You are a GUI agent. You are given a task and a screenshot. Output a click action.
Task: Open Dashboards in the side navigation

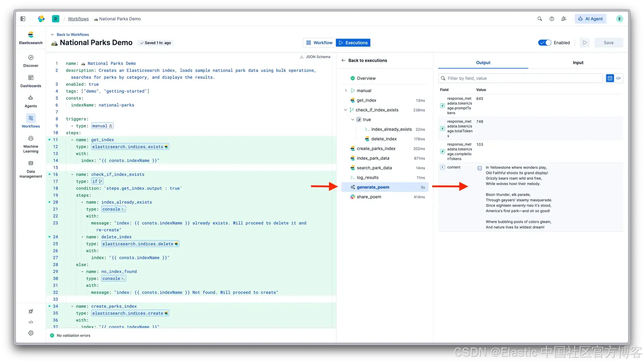coord(31,81)
